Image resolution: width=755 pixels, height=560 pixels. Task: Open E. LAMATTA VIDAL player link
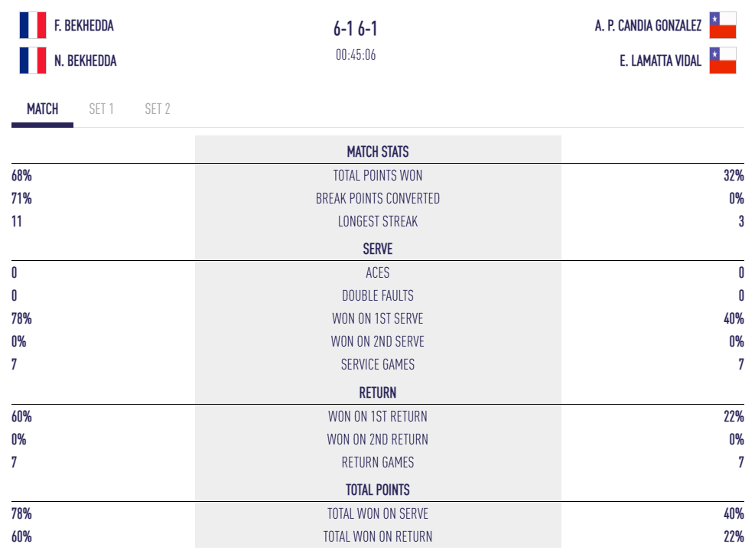click(660, 60)
